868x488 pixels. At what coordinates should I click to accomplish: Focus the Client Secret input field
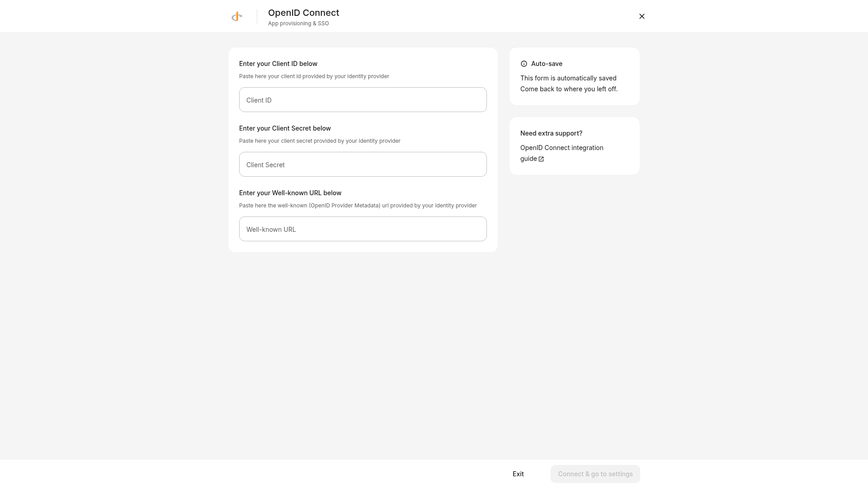(x=363, y=164)
